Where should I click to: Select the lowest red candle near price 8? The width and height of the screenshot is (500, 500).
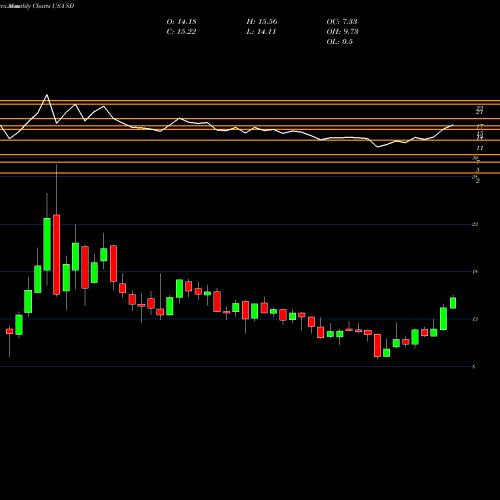tap(377, 345)
